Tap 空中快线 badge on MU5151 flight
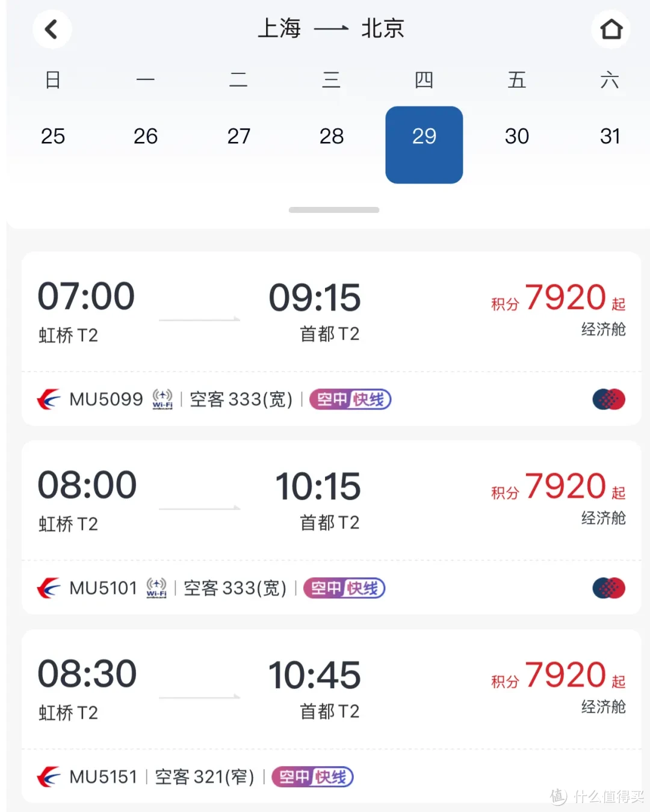This screenshot has width=650, height=812. [312, 777]
